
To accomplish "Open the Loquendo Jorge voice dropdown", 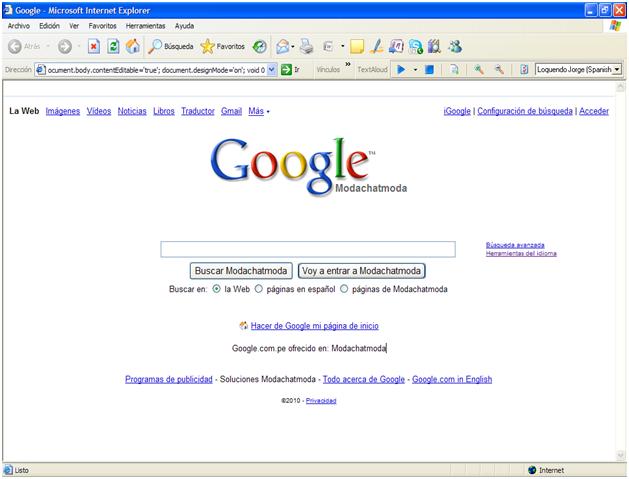I will point(617,70).
